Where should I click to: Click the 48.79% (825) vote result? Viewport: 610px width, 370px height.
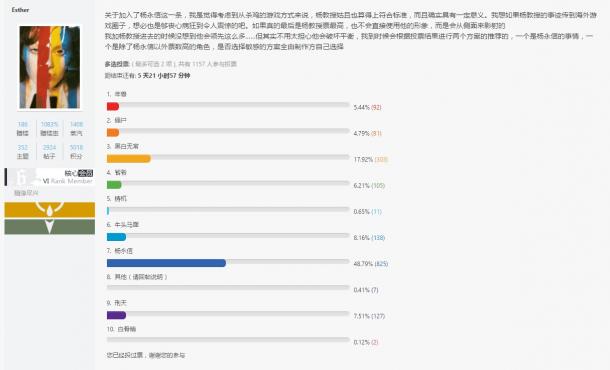tap(371, 264)
